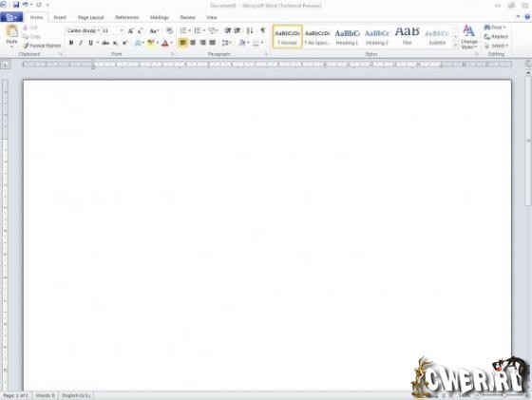Toggle Italic formatting
532x400 pixels.
click(81, 43)
